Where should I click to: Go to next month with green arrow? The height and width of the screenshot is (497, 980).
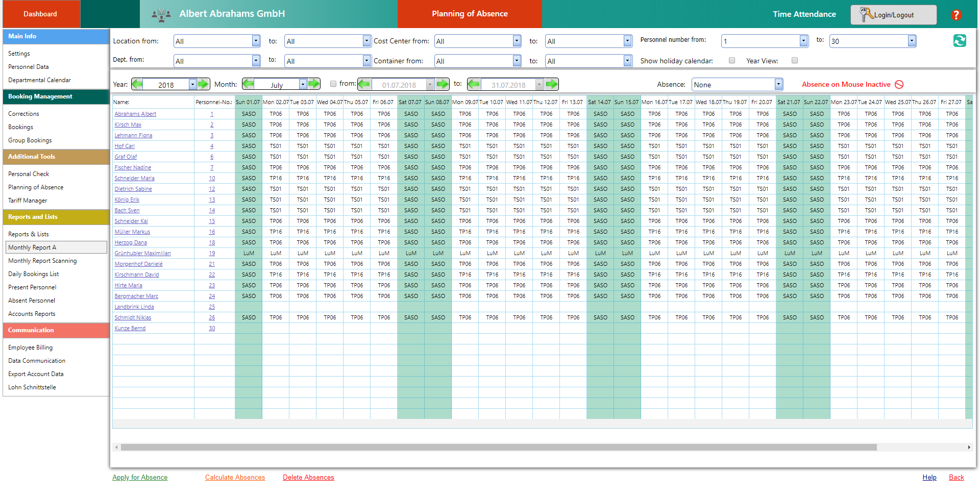point(314,84)
